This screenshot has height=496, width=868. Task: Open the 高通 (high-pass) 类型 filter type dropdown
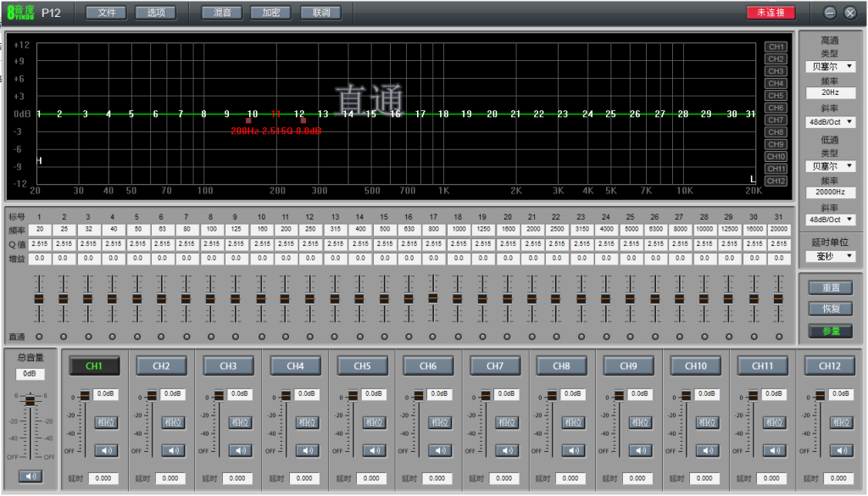[x=831, y=66]
